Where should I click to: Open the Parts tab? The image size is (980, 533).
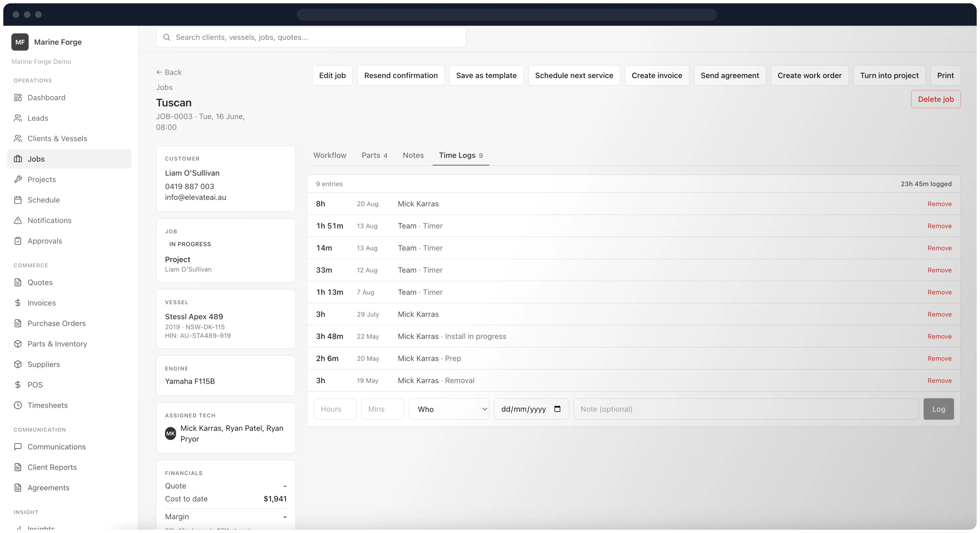tap(374, 155)
